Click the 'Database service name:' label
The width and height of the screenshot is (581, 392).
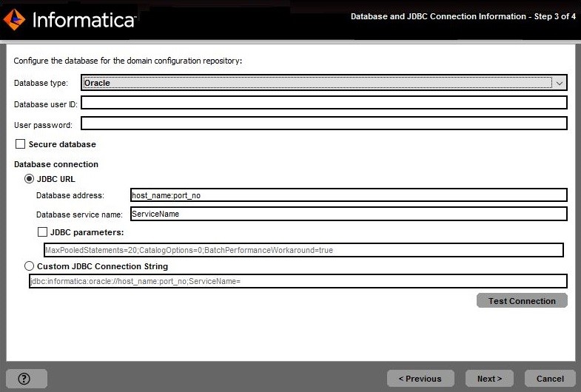(x=79, y=214)
